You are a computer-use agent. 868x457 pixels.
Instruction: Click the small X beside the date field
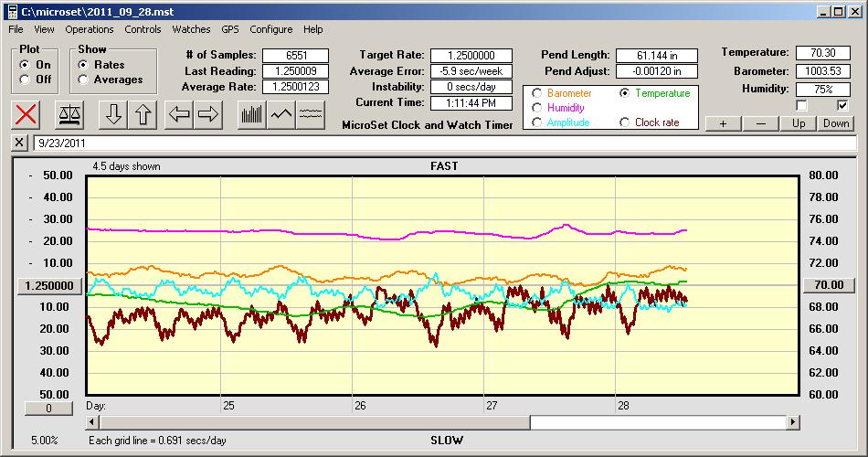click(x=19, y=143)
